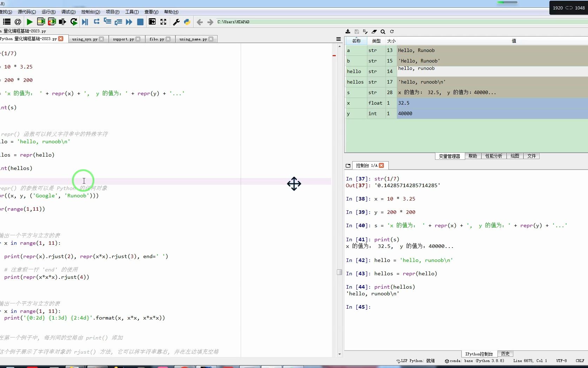Switch to the 帮助 pane tab
This screenshot has height=368, width=588.
(x=473, y=156)
